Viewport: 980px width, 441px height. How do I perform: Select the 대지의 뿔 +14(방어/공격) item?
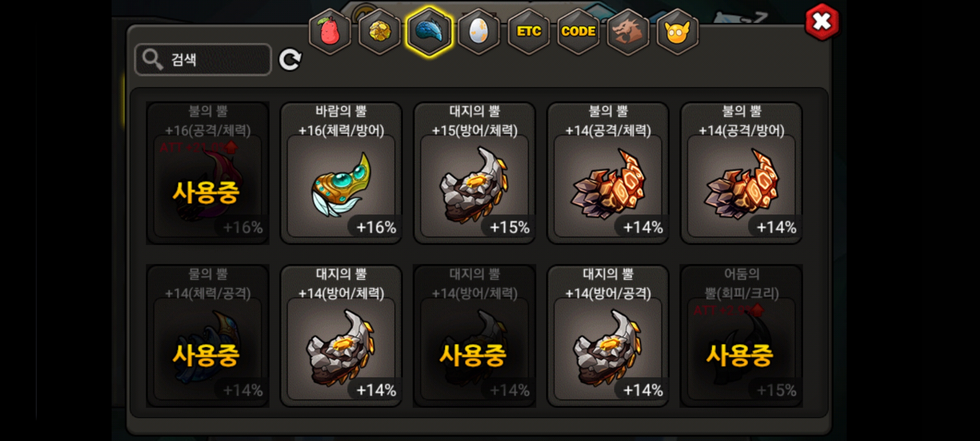[608, 336]
